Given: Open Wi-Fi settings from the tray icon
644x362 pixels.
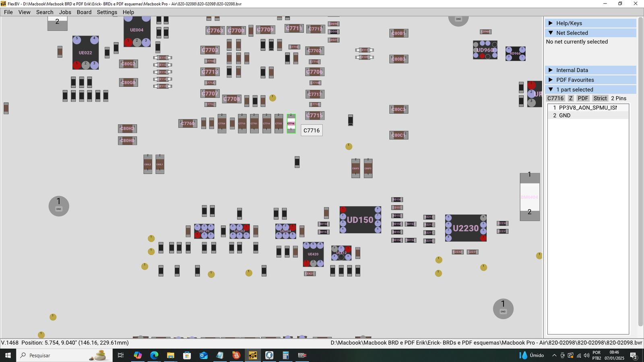Looking at the screenshot, I should click(579, 356).
